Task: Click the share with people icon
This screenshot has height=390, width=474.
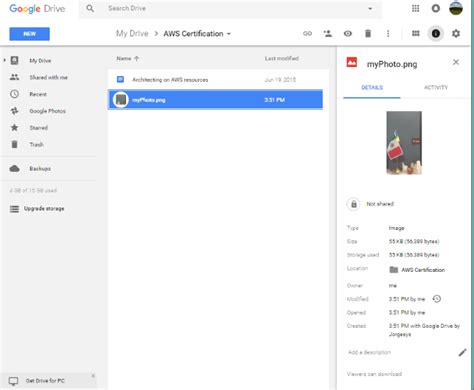Action: click(x=328, y=33)
